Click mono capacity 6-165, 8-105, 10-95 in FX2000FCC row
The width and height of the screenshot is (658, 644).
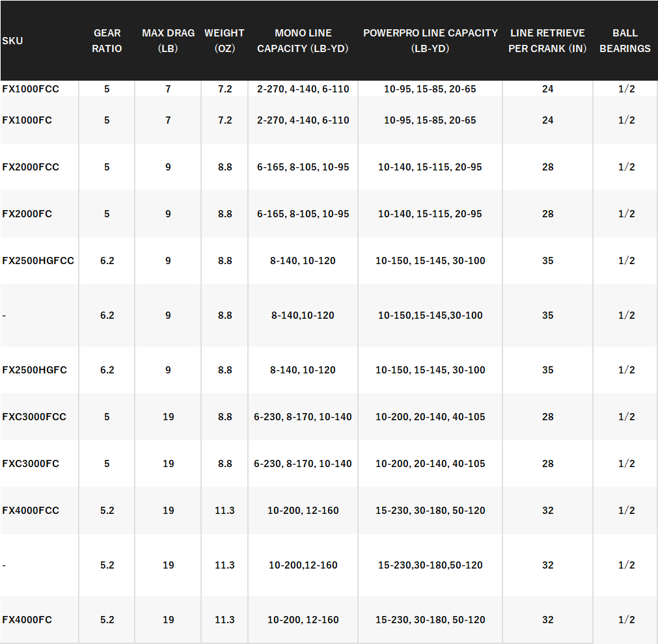point(303,167)
